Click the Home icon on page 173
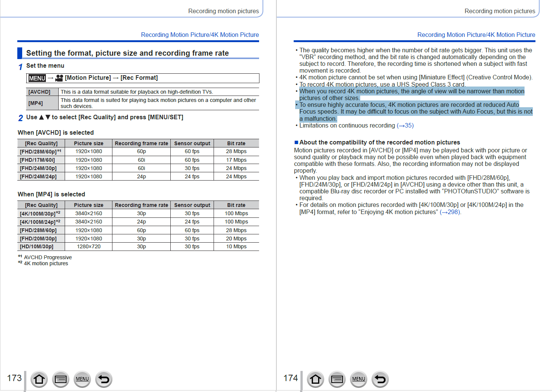The image size is (552, 392). [39, 379]
